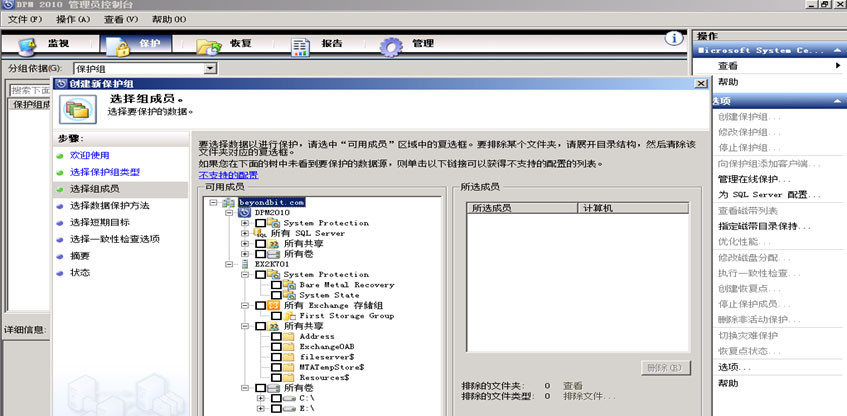Click the blue information icon

coord(674,38)
